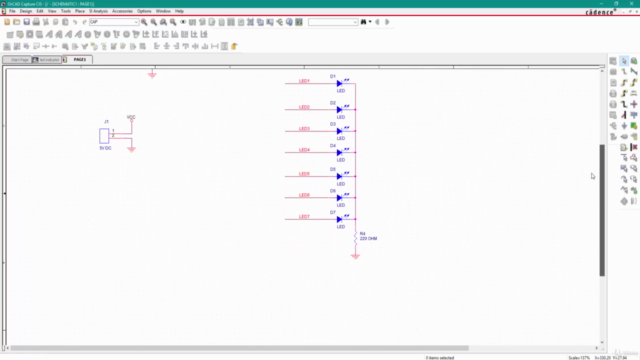This screenshot has height=360, width=640.
Task: Open the Place menu
Action: tap(80, 11)
